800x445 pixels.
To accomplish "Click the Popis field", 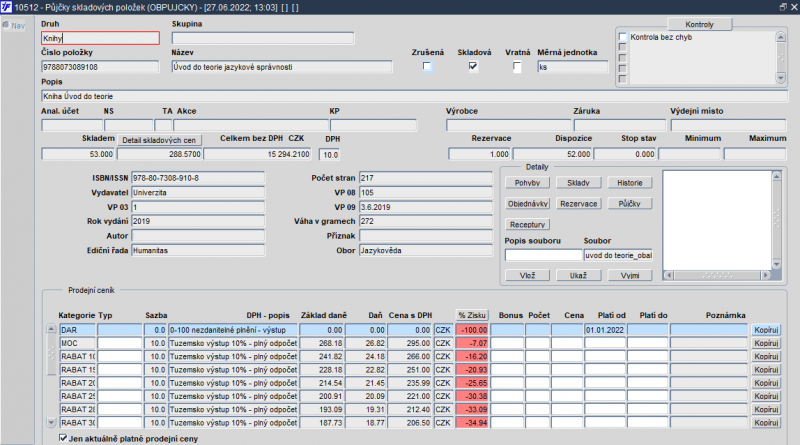I will pos(414,96).
